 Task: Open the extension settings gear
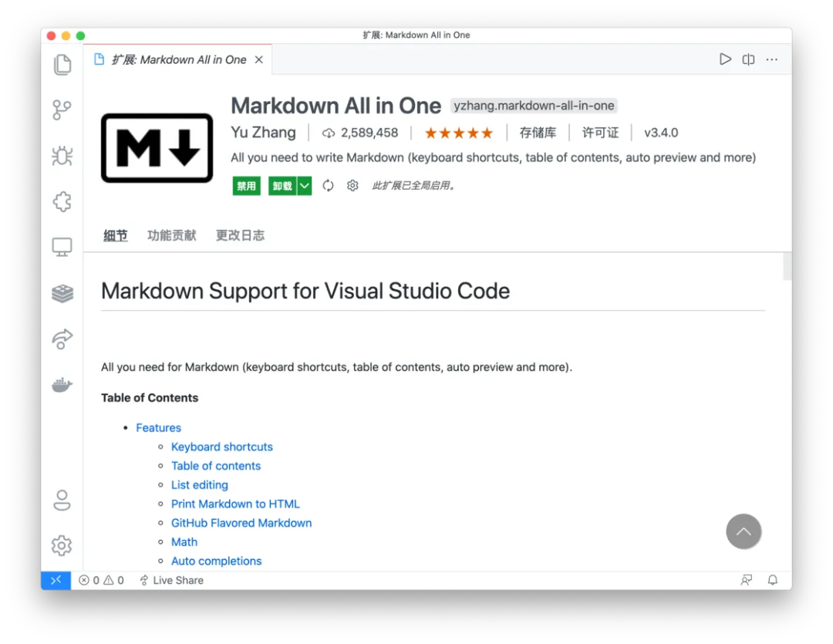(x=352, y=185)
